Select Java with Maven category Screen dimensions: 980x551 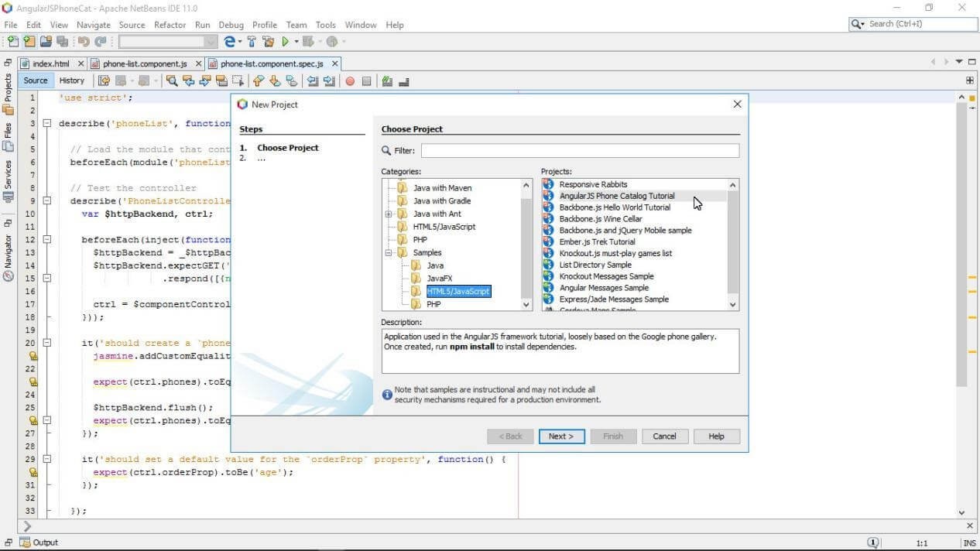coord(442,188)
